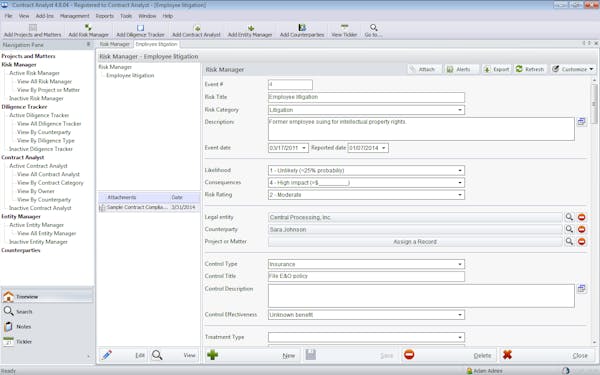The width and height of the screenshot is (600, 375).
Task: Open the Risk Category dropdown
Action: tap(460, 110)
